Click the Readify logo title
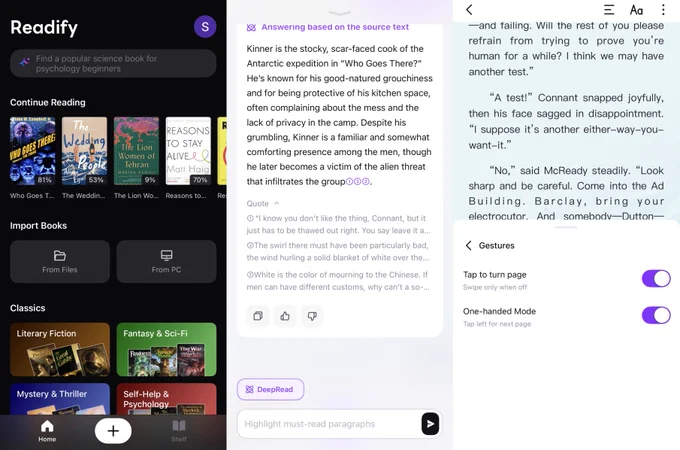 click(44, 27)
